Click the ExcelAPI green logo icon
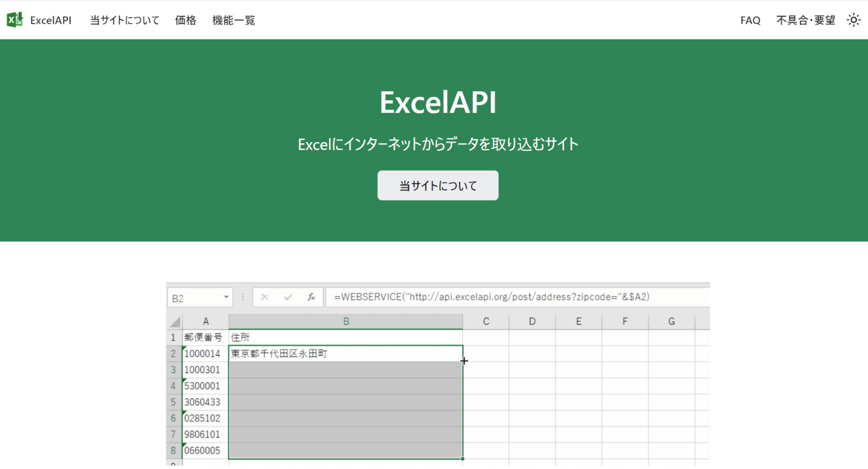868x469 pixels. coord(15,20)
